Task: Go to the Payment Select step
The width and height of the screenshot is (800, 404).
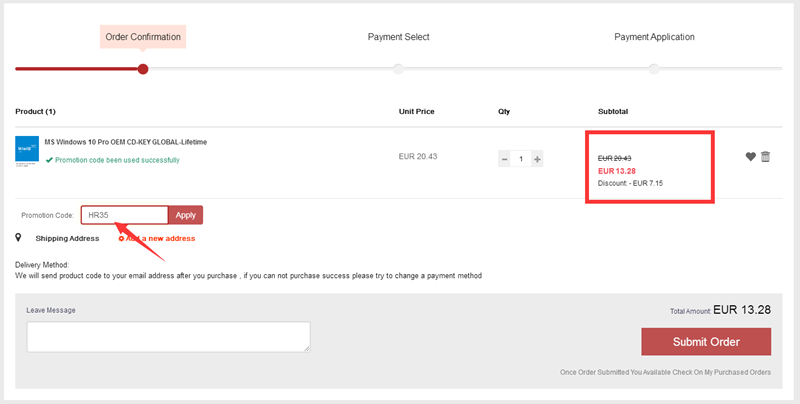Action: click(x=398, y=37)
